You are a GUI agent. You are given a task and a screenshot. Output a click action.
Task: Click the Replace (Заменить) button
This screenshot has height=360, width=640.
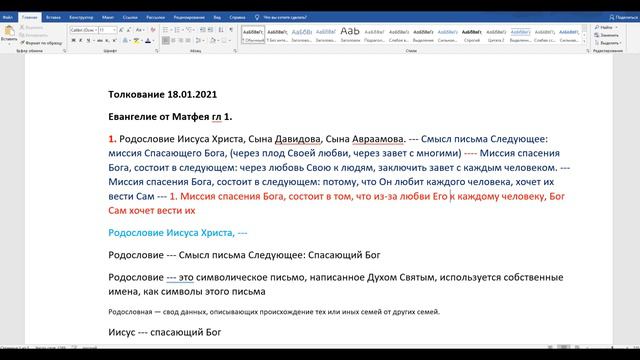(x=607, y=35)
